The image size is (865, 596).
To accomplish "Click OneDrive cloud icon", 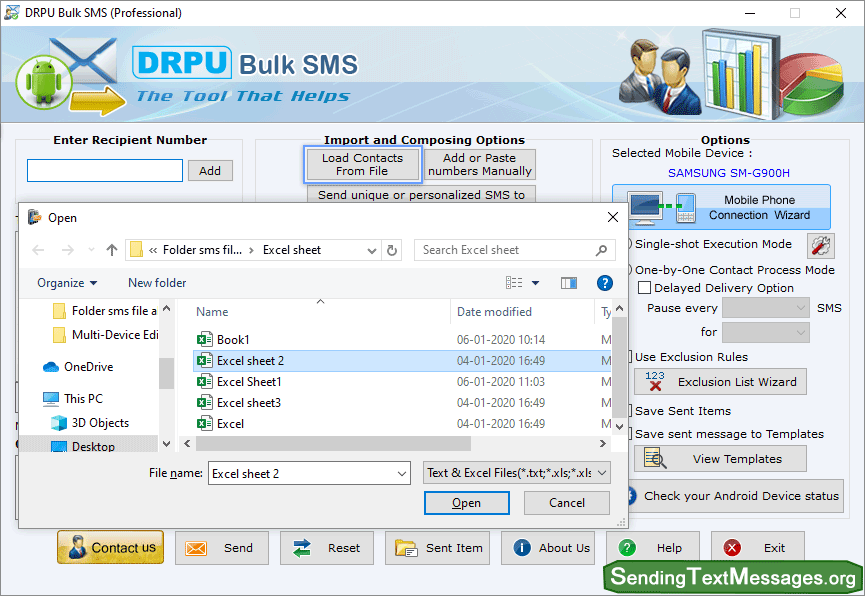I will 51,366.
